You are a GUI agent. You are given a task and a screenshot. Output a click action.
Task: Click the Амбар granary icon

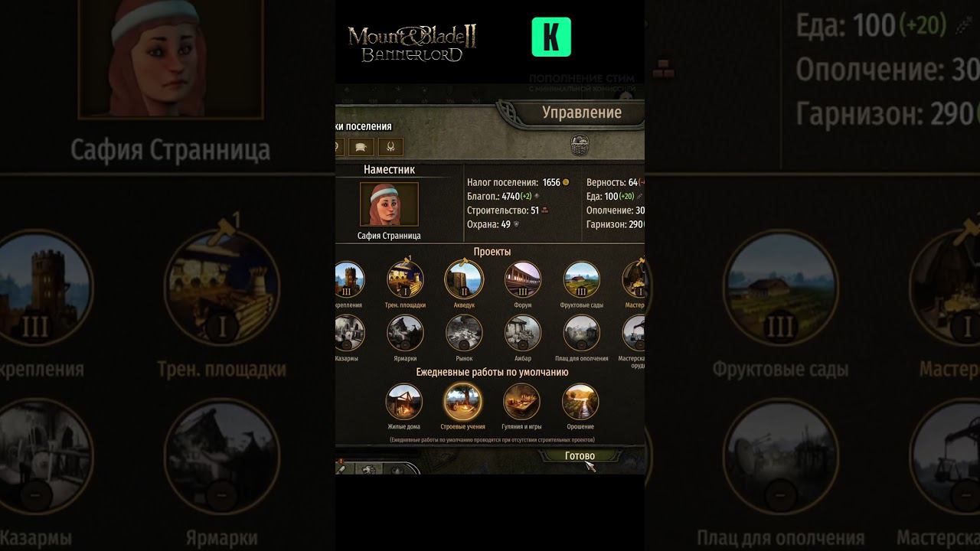pyautogui.click(x=523, y=332)
